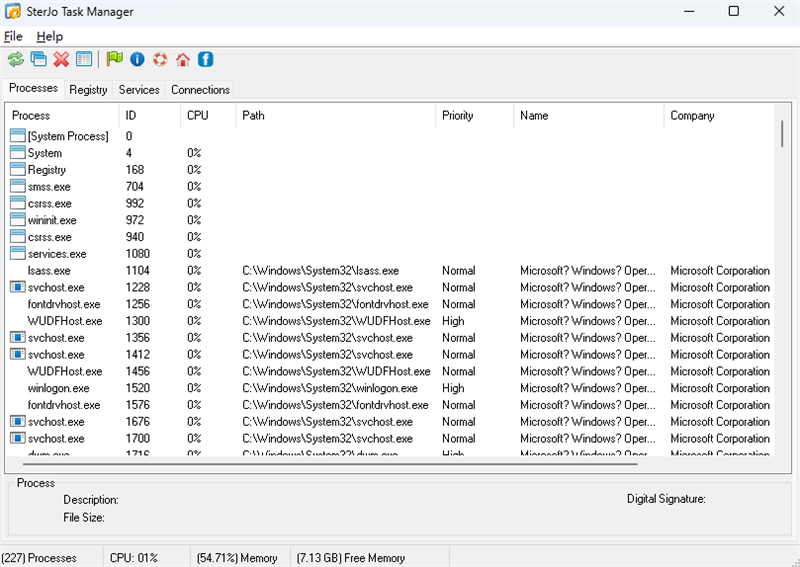800x567 pixels.
Task: Click the Facebook toolbar icon
Action: pos(206,59)
